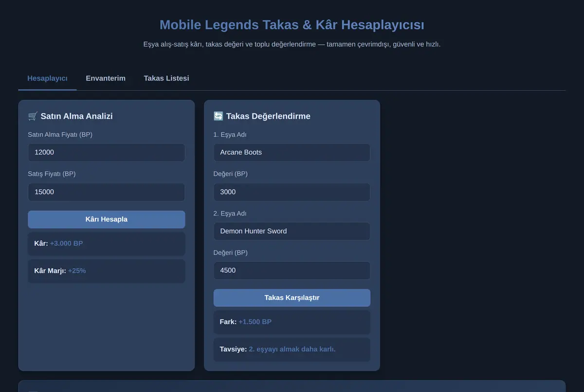Click the Takas Karşılaştır button
This screenshot has width=584, height=392.
[x=292, y=298]
